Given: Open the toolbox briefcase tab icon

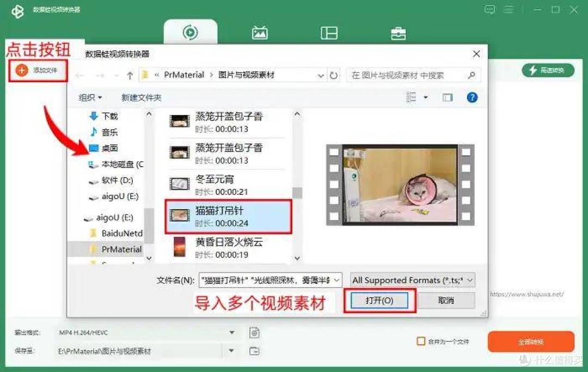Looking at the screenshot, I should [398, 33].
